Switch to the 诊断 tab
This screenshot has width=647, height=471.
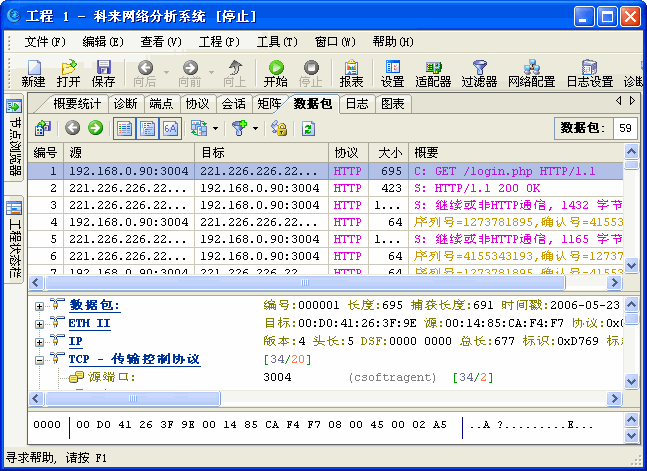pyautogui.click(x=125, y=104)
